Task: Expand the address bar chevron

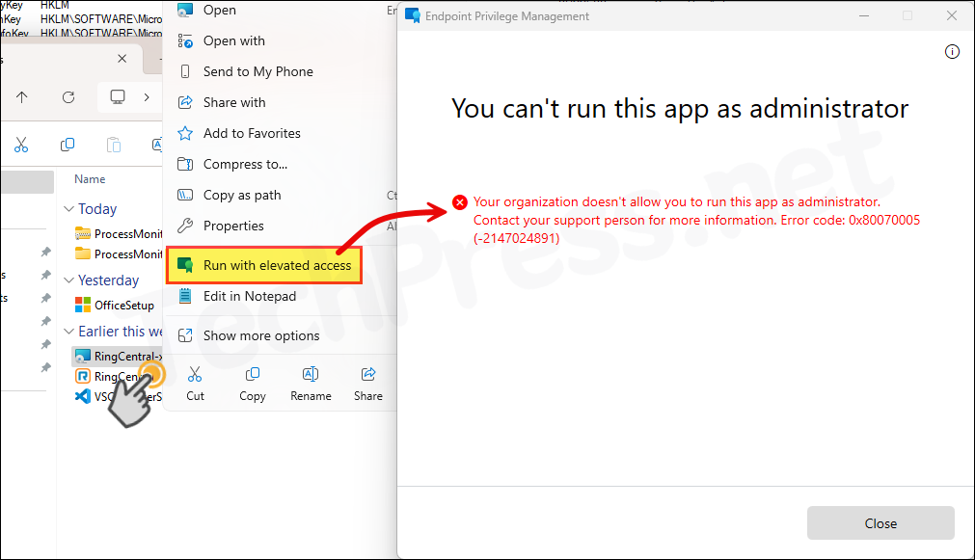Action: click(x=147, y=97)
